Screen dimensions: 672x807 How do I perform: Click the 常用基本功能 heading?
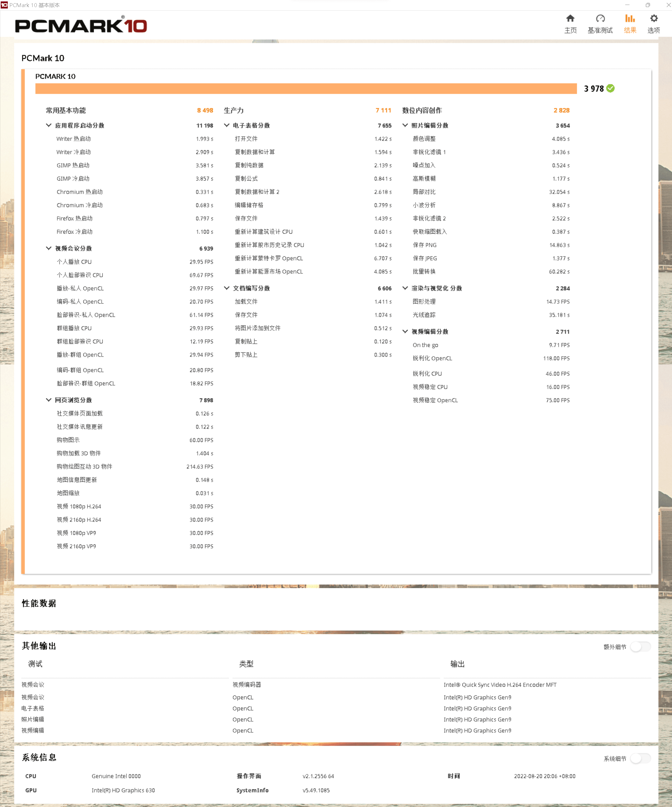pos(66,110)
